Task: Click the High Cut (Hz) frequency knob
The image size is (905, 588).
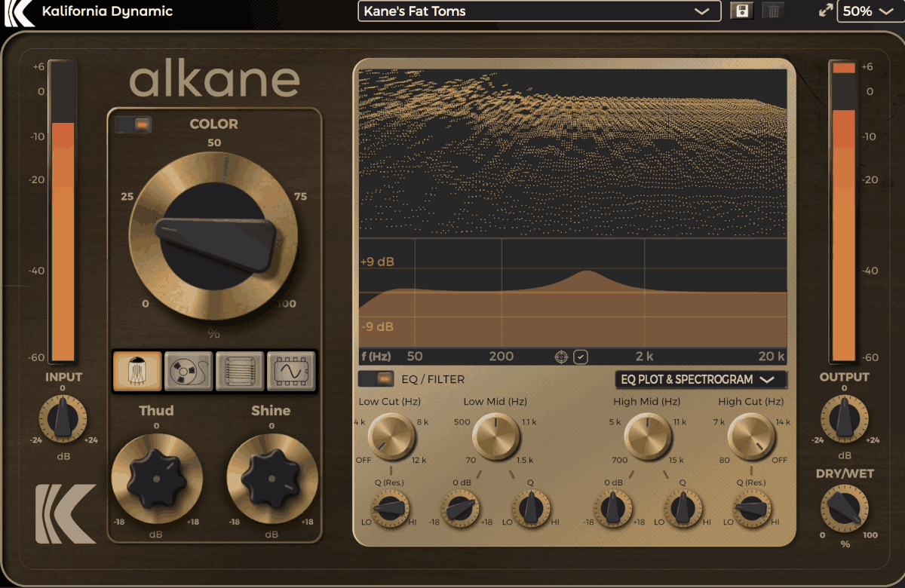Action: (x=751, y=436)
